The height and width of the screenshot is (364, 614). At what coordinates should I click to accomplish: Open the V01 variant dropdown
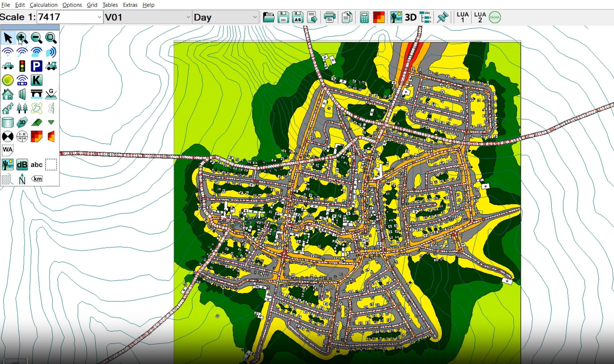[x=188, y=17]
